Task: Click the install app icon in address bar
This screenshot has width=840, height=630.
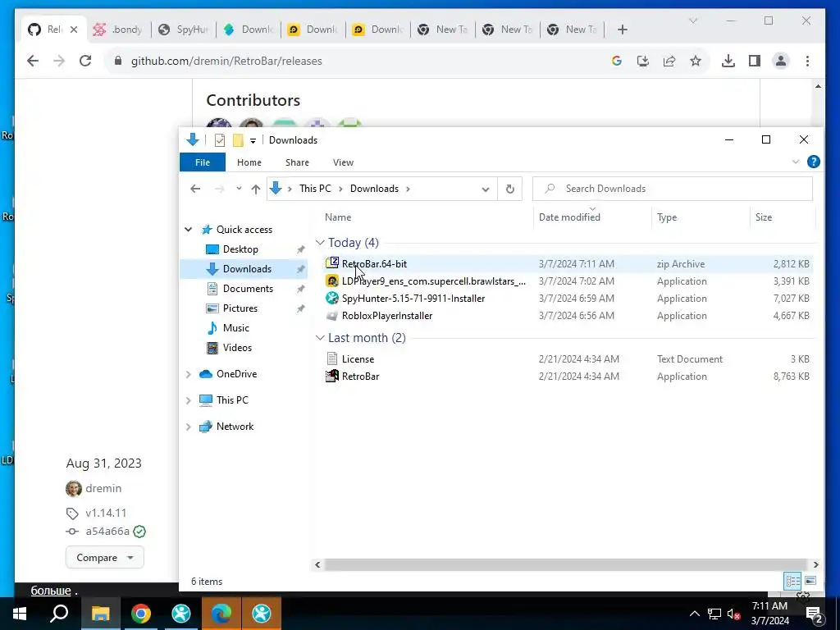Action: 643,61
